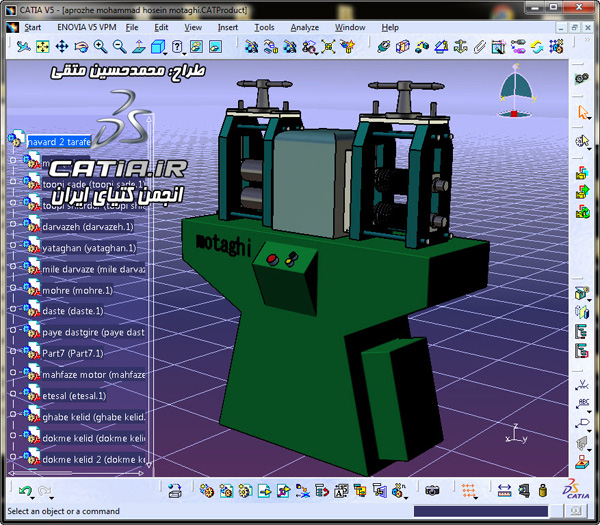
Task: Click the Fit All In icon
Action: pyautogui.click(x=42, y=47)
